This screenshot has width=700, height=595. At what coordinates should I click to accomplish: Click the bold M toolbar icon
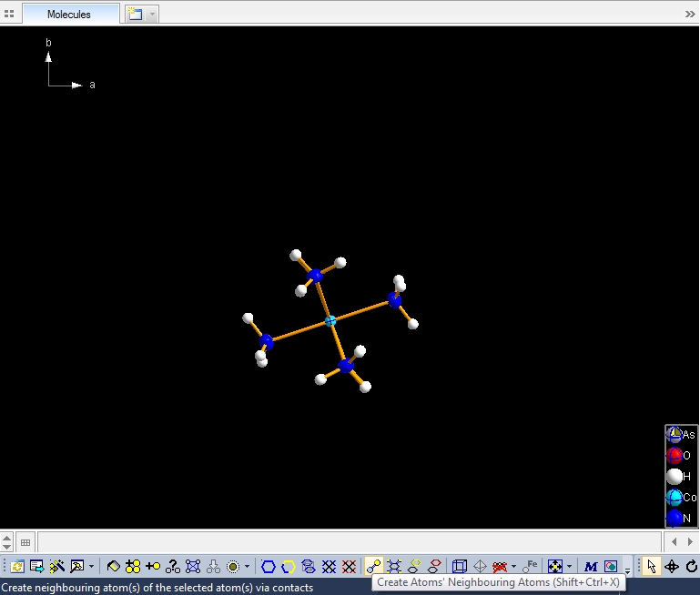(591, 566)
